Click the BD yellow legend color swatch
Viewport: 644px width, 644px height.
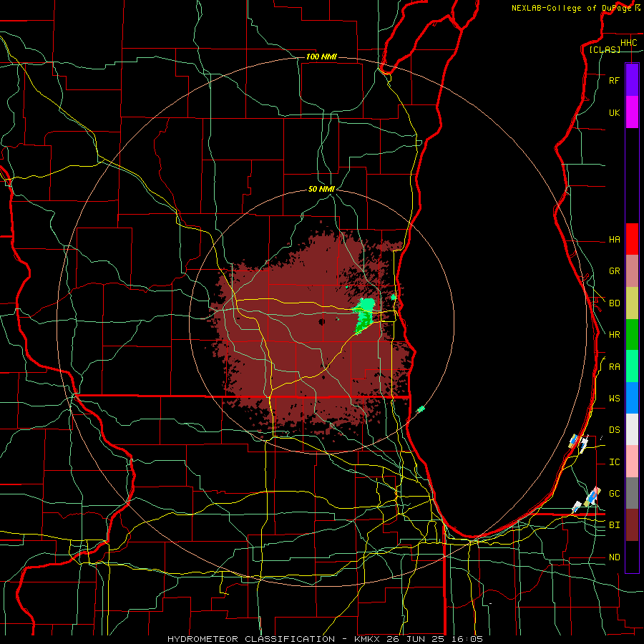coord(632,303)
